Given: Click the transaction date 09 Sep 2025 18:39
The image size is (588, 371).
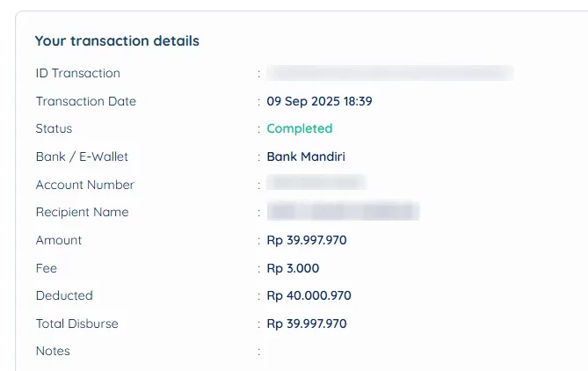Looking at the screenshot, I should pos(320,101).
